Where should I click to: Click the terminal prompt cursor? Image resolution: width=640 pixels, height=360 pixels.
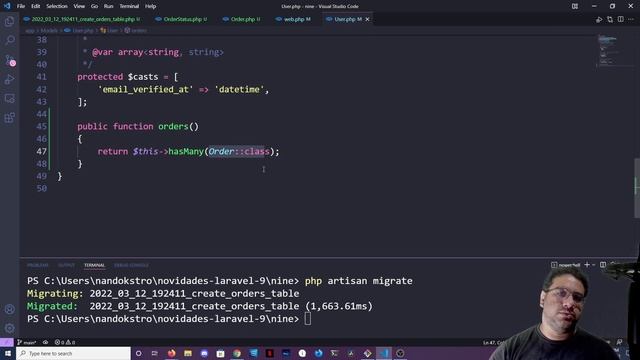click(x=308, y=319)
